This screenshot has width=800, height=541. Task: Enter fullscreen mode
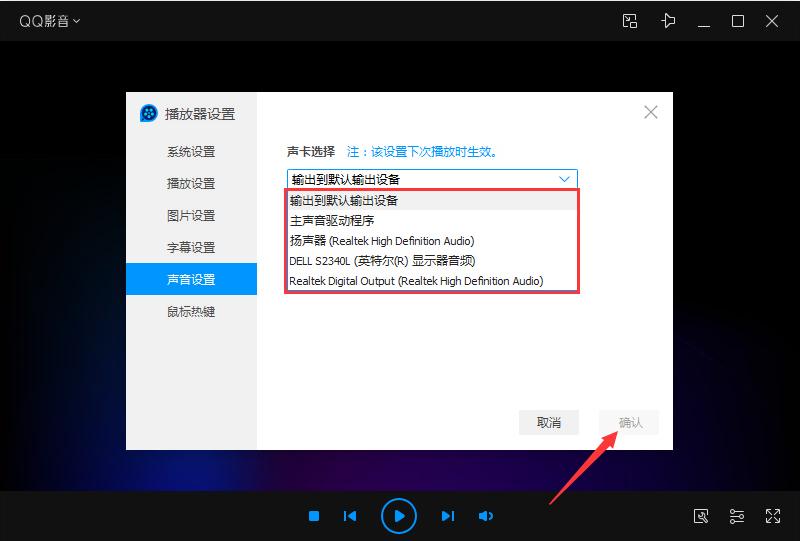[x=772, y=516]
